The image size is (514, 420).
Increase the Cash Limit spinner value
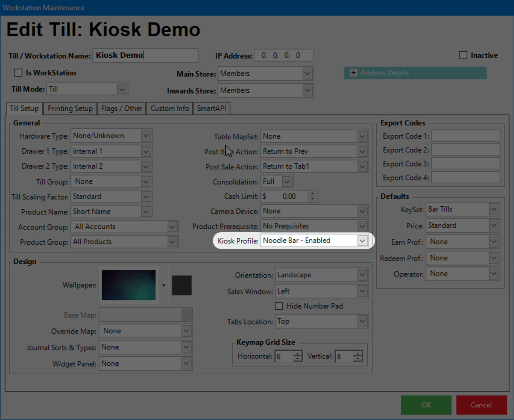point(312,194)
